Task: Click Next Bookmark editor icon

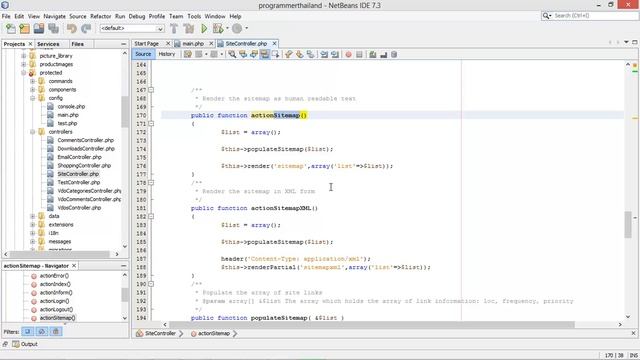Action: coord(300,54)
